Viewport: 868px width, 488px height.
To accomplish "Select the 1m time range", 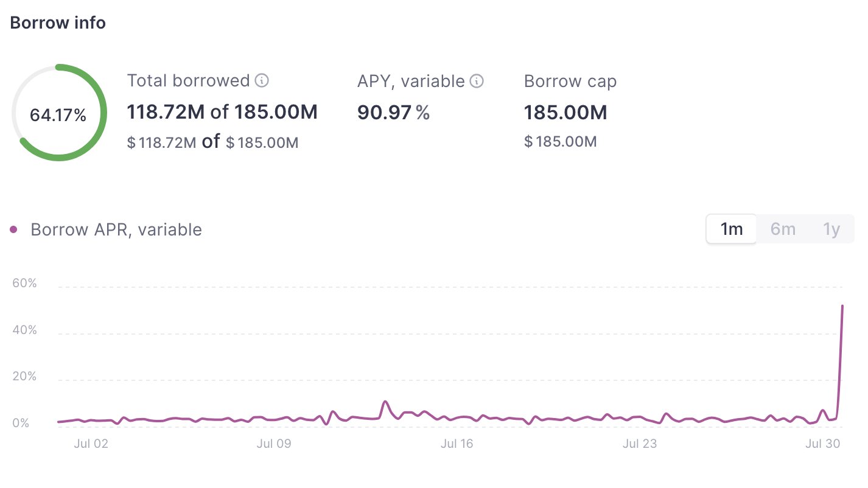I will 731,229.
